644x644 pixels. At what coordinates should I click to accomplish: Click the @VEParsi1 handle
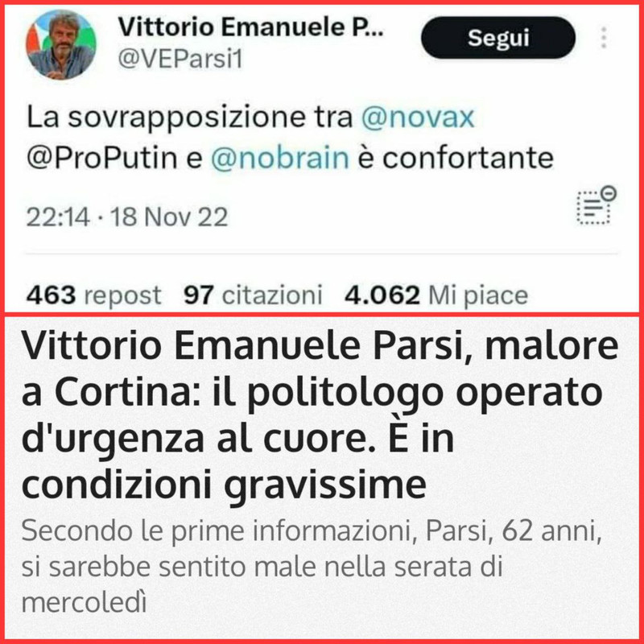click(180, 59)
